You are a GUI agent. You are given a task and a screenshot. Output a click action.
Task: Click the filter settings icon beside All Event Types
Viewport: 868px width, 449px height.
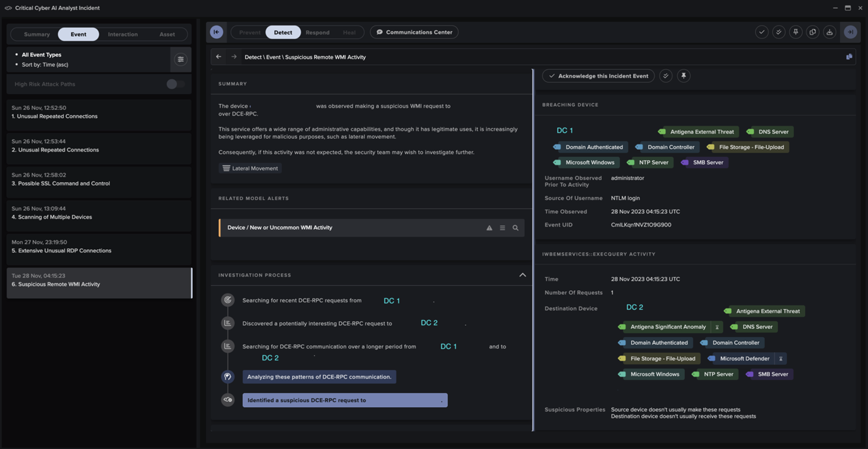click(181, 59)
